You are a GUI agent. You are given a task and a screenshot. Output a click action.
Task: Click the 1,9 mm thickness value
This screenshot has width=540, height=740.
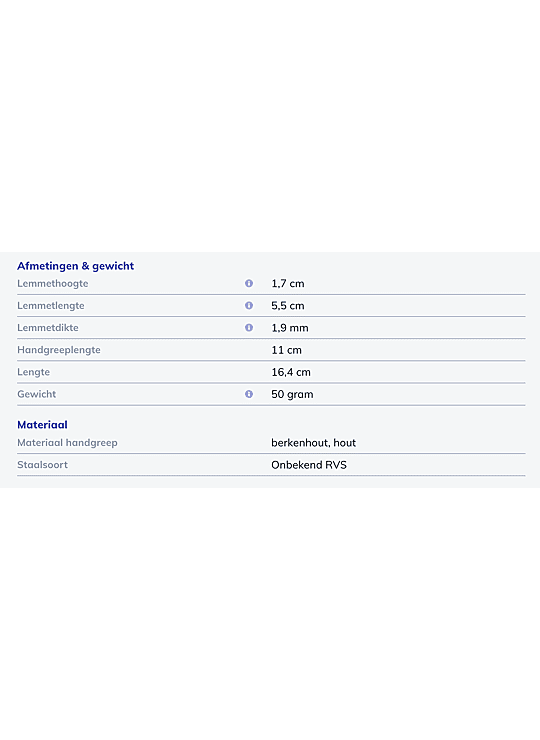[290, 328]
